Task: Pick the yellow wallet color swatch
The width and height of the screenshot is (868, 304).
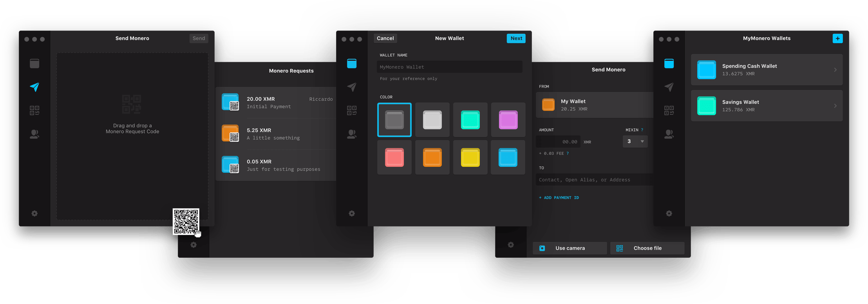Action: [470, 157]
